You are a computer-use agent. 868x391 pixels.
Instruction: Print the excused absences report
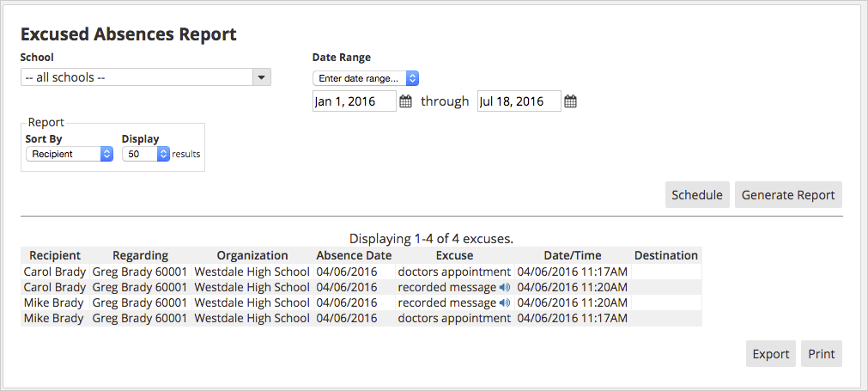click(822, 354)
